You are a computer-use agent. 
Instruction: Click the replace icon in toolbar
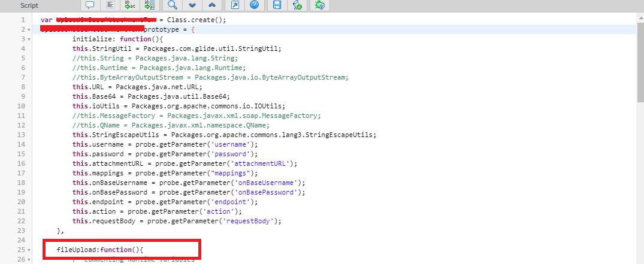(x=129, y=5)
